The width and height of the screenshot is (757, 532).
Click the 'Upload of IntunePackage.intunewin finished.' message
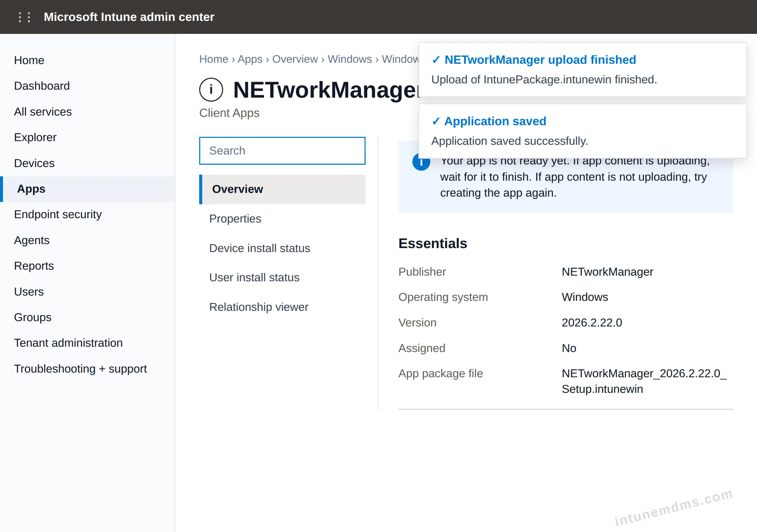click(544, 80)
